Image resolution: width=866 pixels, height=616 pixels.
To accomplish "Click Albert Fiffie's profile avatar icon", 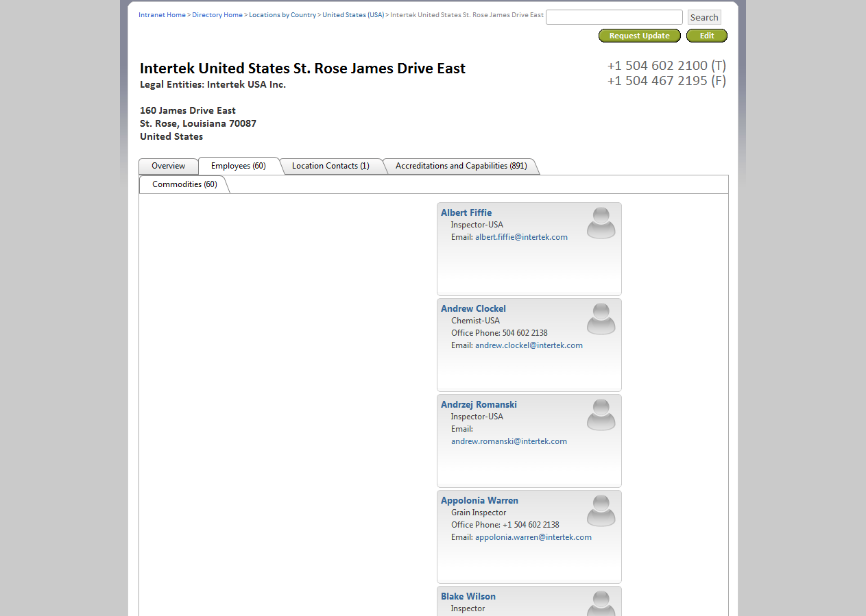I will [x=601, y=223].
